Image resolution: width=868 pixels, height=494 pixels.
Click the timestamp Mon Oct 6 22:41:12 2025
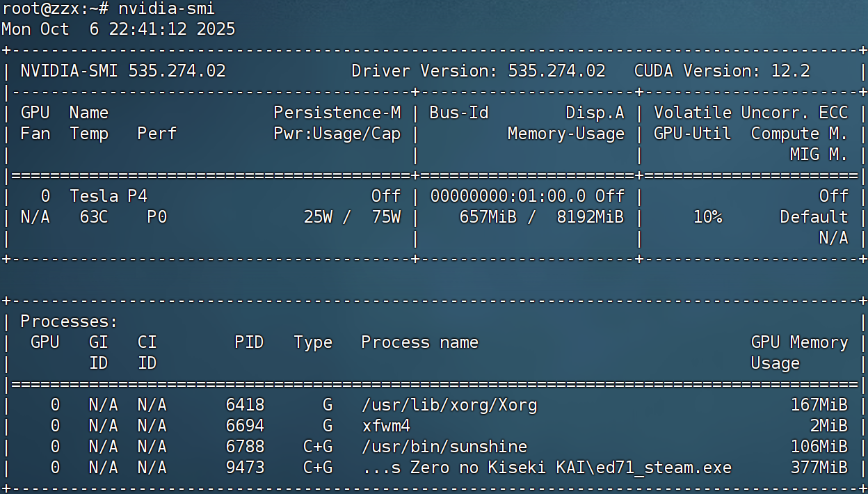pos(118,29)
